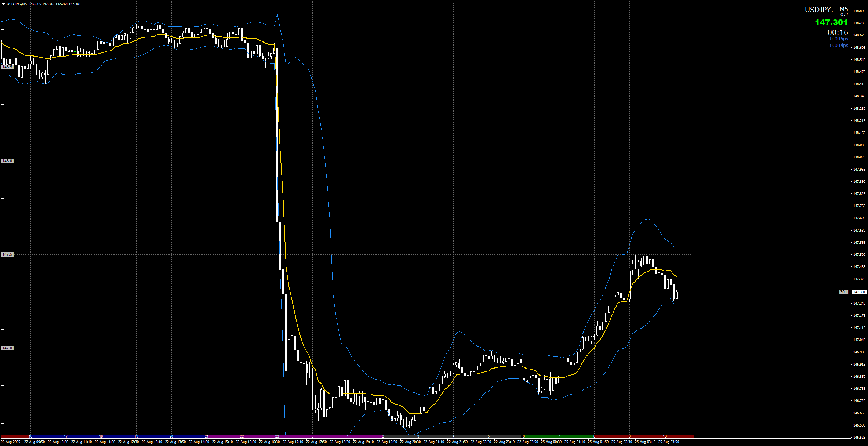Click the green session bar at hour 7
Screen dimensions: 868x446
click(559, 436)
